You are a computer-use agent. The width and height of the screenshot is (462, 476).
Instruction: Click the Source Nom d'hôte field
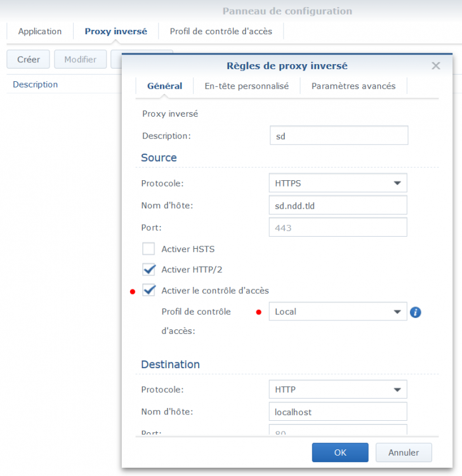point(338,205)
